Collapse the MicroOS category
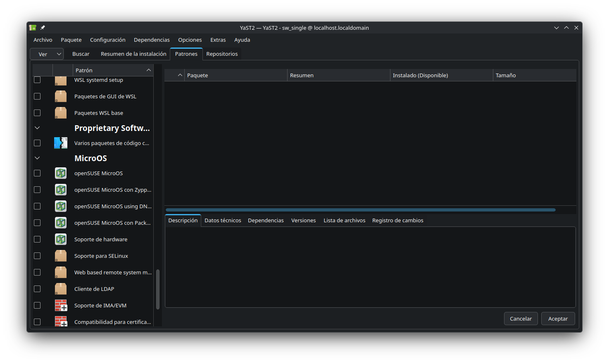 point(37,158)
